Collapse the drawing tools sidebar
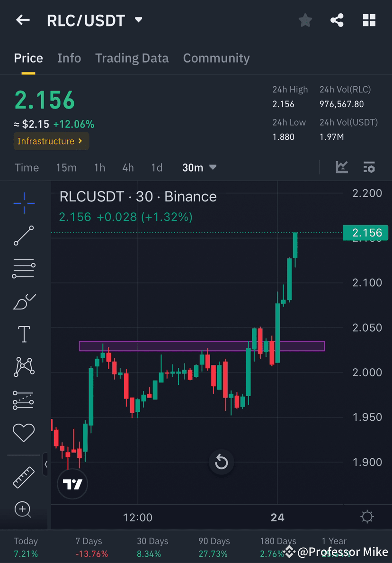This screenshot has width=392, height=563. click(46, 465)
